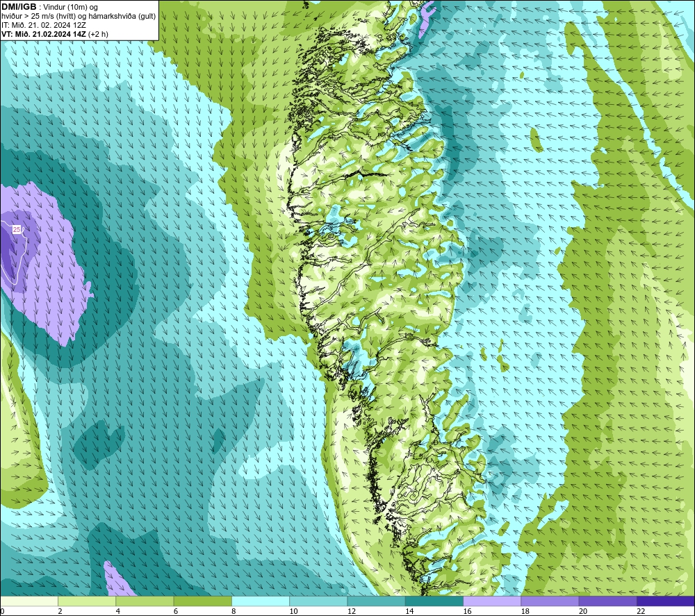The width and height of the screenshot is (695, 616).
Task: Click legend scale value 2
Action: click(60, 612)
